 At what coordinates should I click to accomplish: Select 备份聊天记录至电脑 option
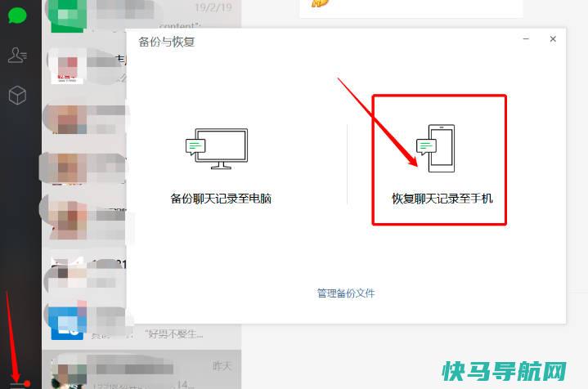221,199
